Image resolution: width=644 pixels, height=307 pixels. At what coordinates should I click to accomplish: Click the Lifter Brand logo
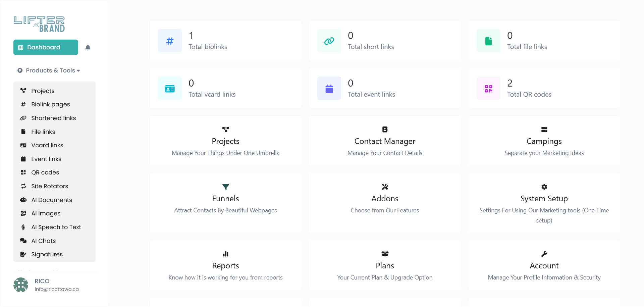point(39,24)
